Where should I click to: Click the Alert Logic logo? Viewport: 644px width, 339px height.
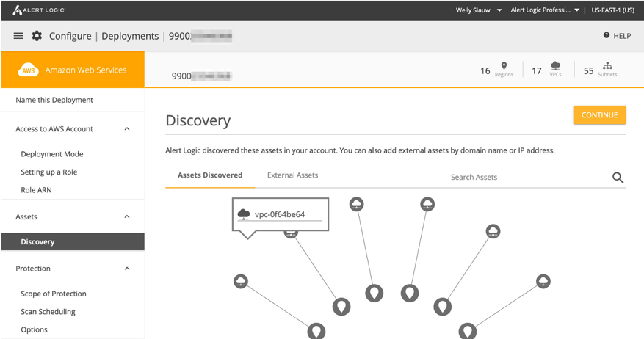click(39, 10)
